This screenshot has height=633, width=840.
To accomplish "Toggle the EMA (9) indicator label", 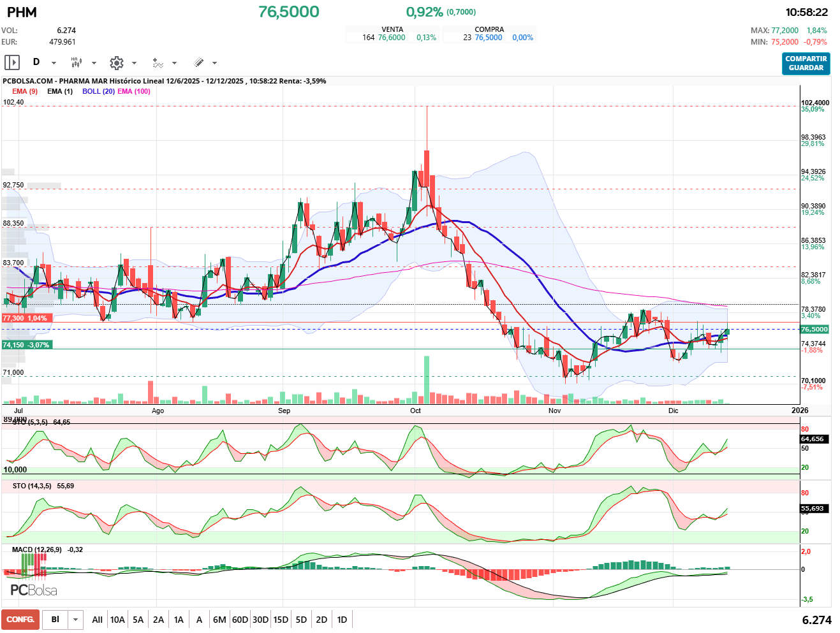I will [25, 91].
